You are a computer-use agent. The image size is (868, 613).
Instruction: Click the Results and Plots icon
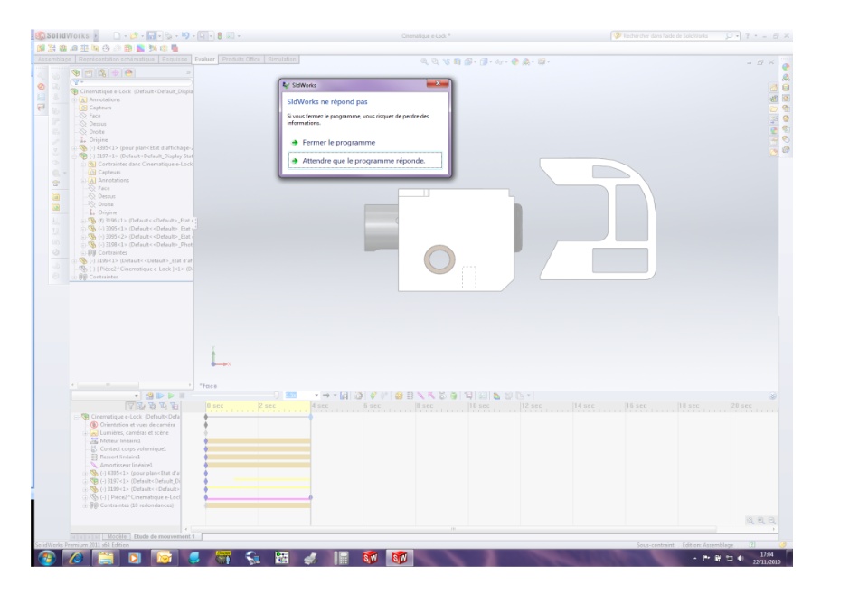pyautogui.click(x=468, y=396)
